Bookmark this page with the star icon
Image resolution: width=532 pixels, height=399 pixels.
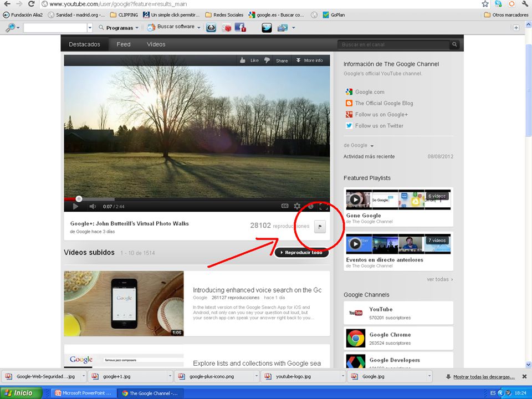485,4
